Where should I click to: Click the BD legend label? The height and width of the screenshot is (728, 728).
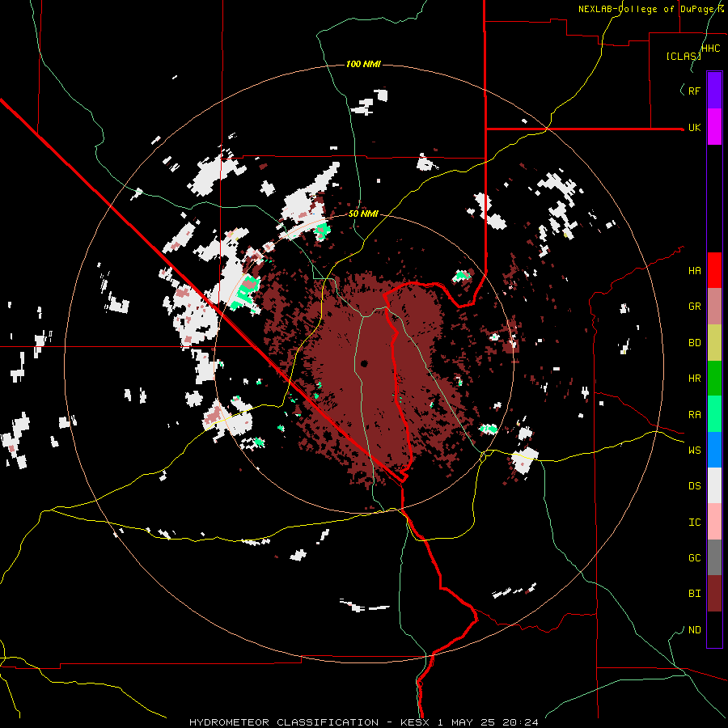(x=694, y=343)
